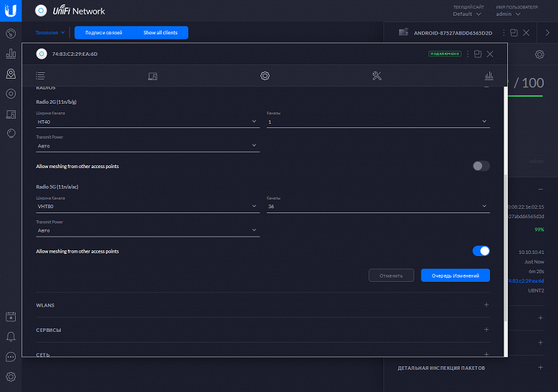Select the UBNT2 network name text
The height and width of the screenshot is (392, 558).
click(x=536, y=290)
